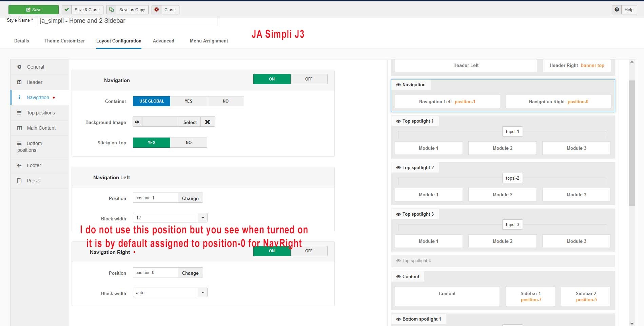Screen dimensions: 644x326
Task: Open the Theme Customizer tab
Action: 64,41
